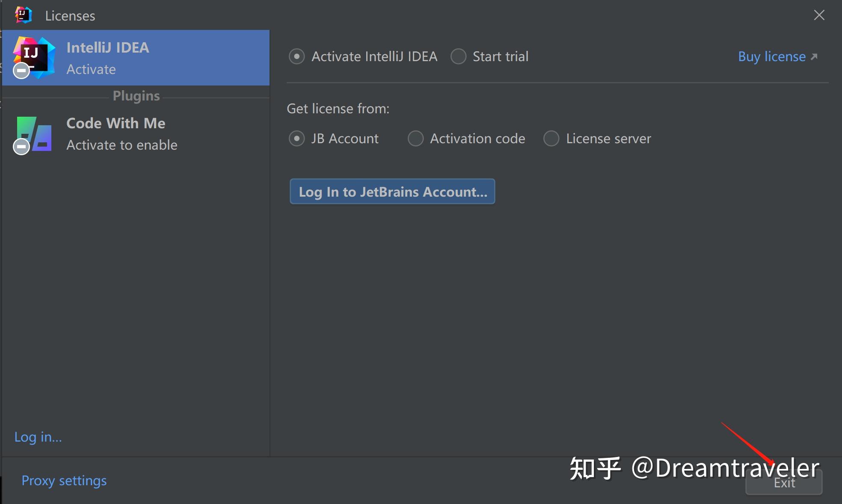Click the Exit button
This screenshot has height=504, width=842.
click(x=783, y=482)
